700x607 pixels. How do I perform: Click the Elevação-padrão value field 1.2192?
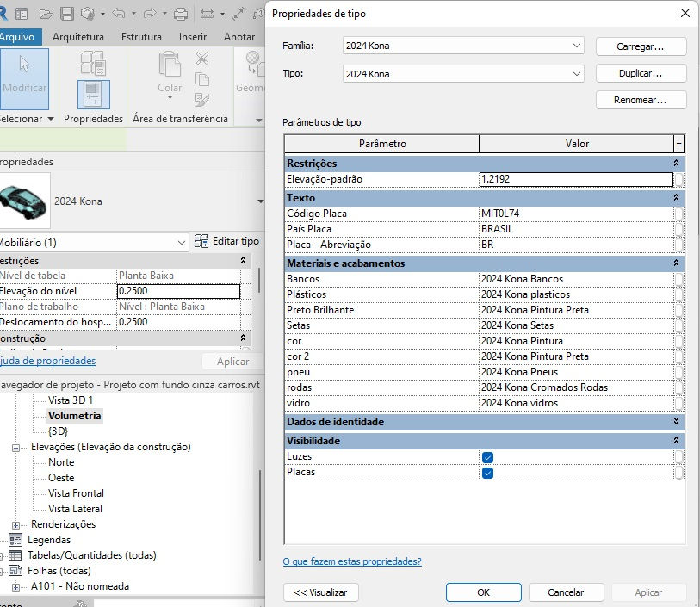(x=576, y=179)
